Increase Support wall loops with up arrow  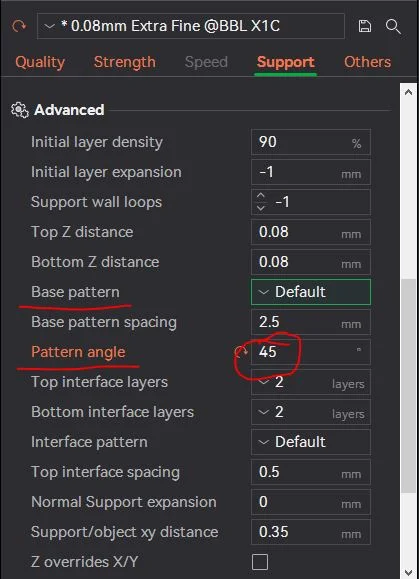pos(261,196)
